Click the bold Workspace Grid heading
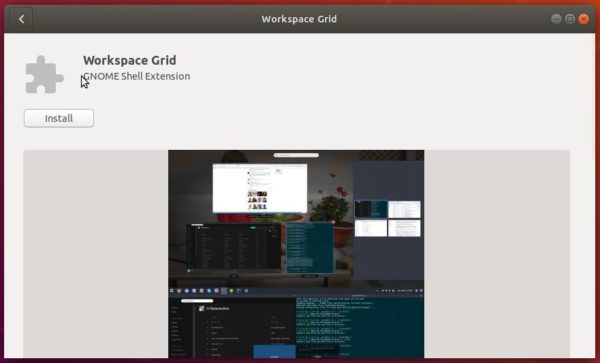The image size is (600, 363). [130, 60]
